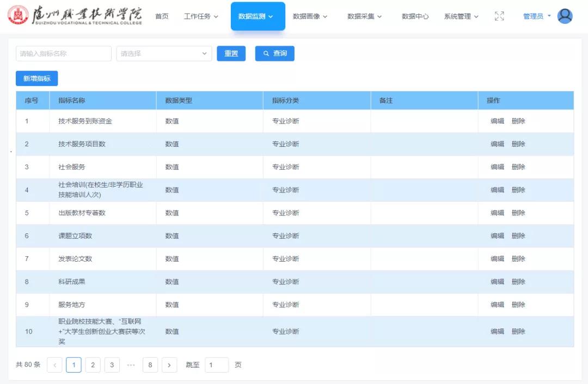This screenshot has width=588, height=384.
Task: Click the magnifier icon in the query button
Action: point(266,53)
